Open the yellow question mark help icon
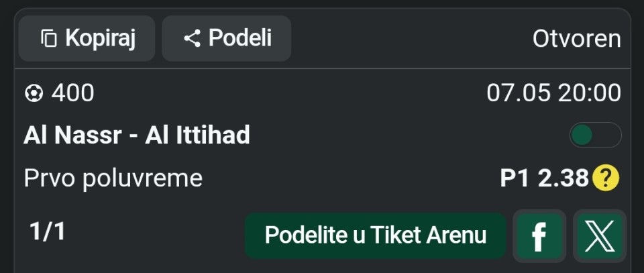The height and width of the screenshot is (273, 644). click(x=605, y=178)
